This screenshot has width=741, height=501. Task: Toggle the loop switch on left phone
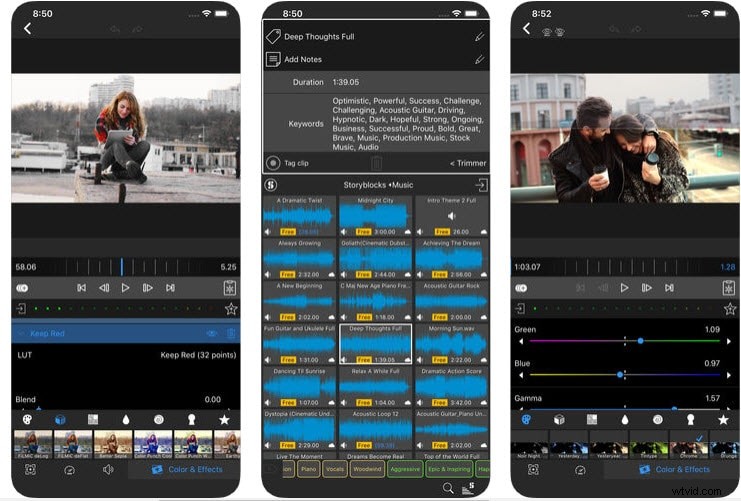pyautogui.click(x=22, y=288)
